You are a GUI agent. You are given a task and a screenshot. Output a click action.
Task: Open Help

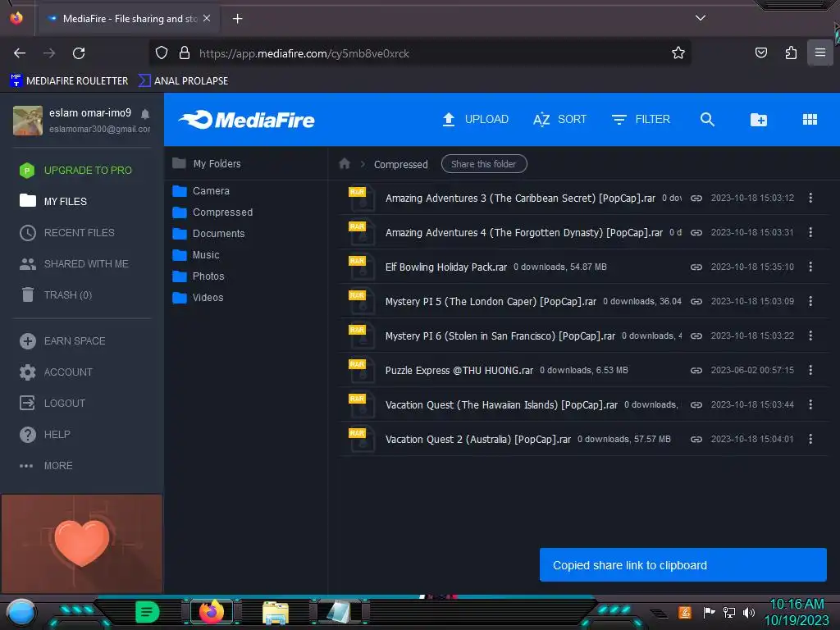45,435
